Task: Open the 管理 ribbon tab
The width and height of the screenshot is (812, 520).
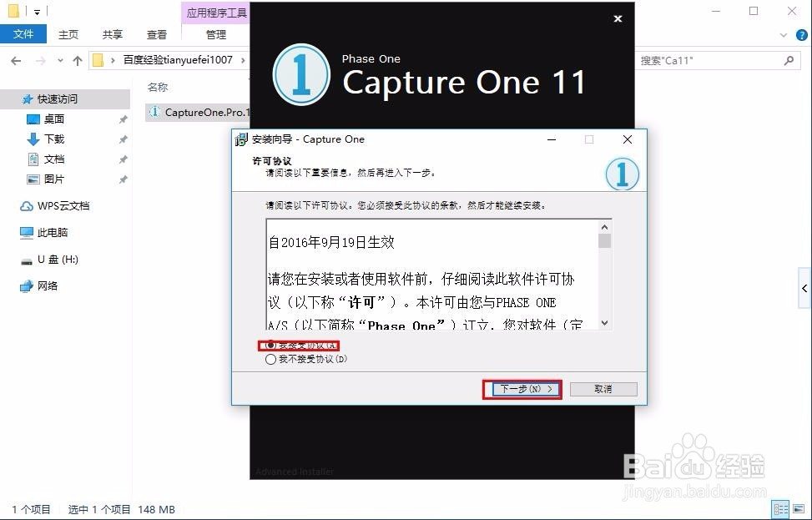Action: pos(215,35)
